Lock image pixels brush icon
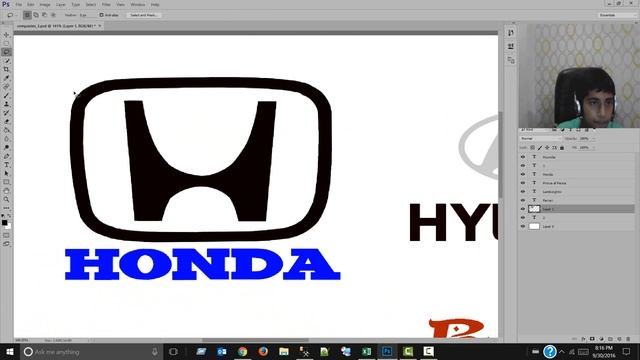640x360 pixels. 540,147
